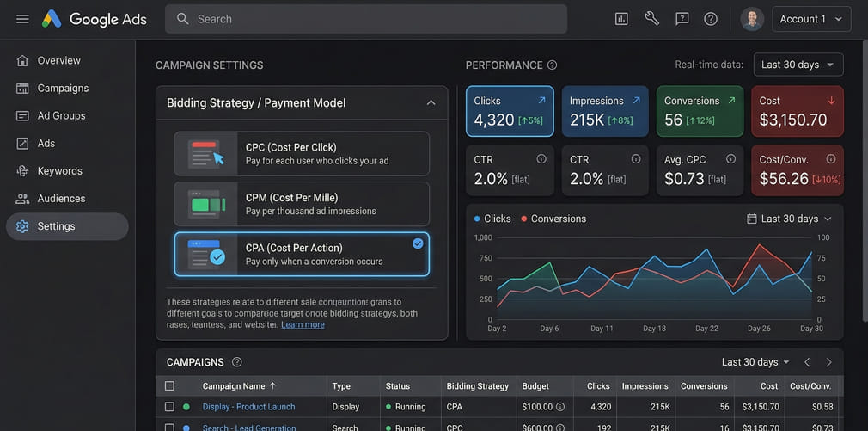Image resolution: width=868 pixels, height=431 pixels.
Task: Open the help question mark icon
Action: click(x=711, y=19)
